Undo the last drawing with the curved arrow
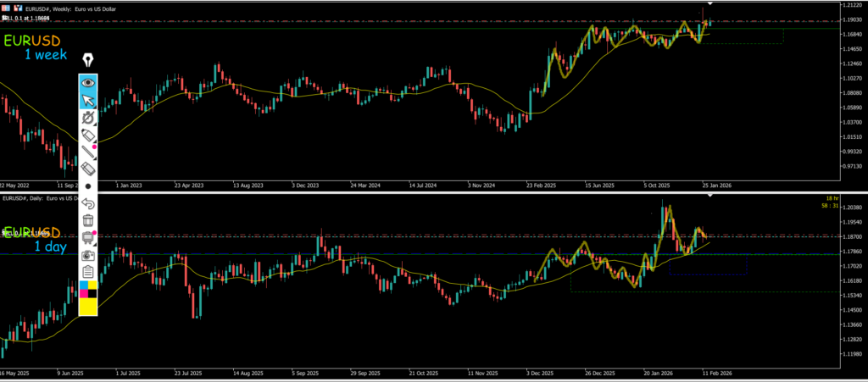 tap(88, 203)
